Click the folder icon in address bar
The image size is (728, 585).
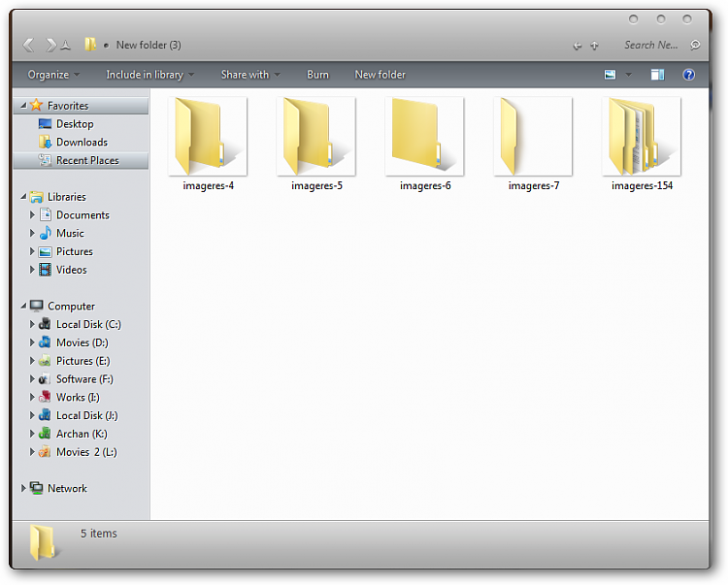click(x=90, y=45)
